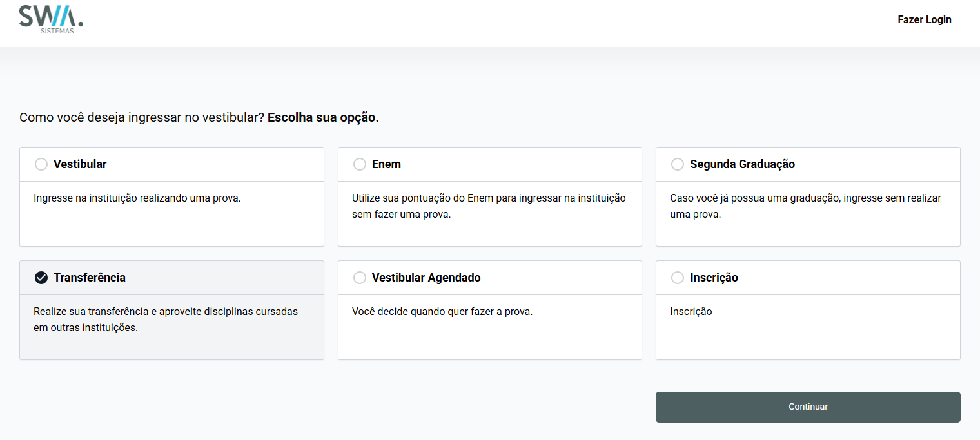Open the Fazer Login link

tap(925, 19)
